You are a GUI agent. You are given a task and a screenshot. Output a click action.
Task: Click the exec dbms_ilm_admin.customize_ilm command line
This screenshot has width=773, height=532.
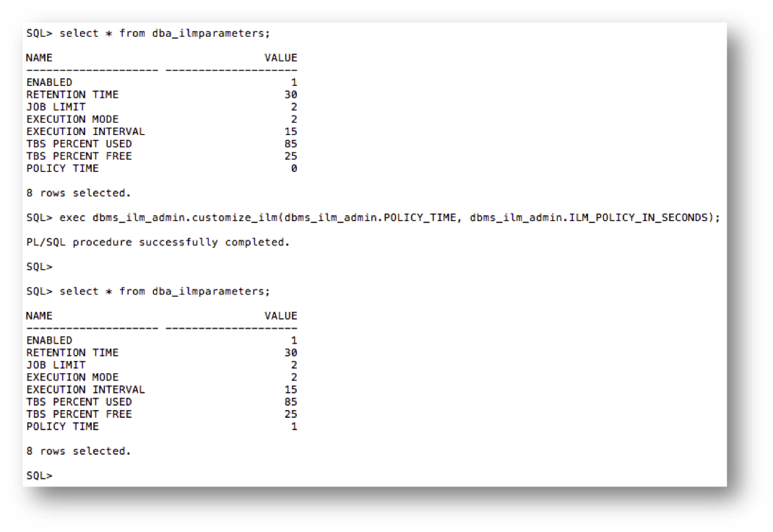tap(373, 217)
